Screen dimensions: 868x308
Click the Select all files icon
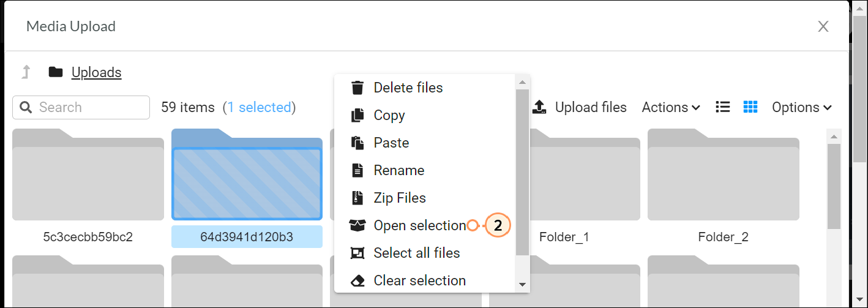357,253
